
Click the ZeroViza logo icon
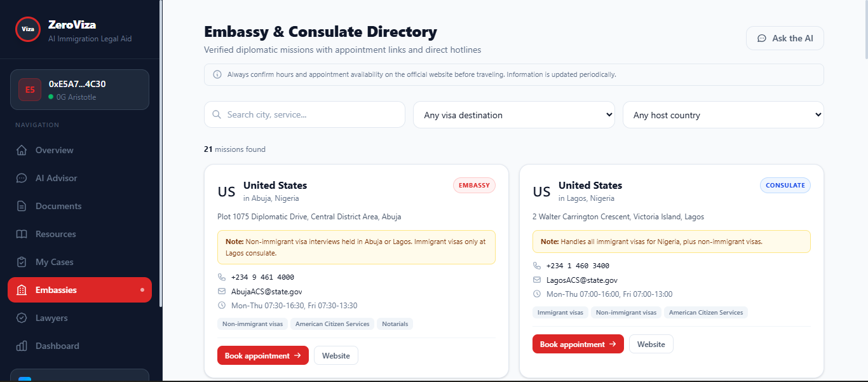click(28, 29)
